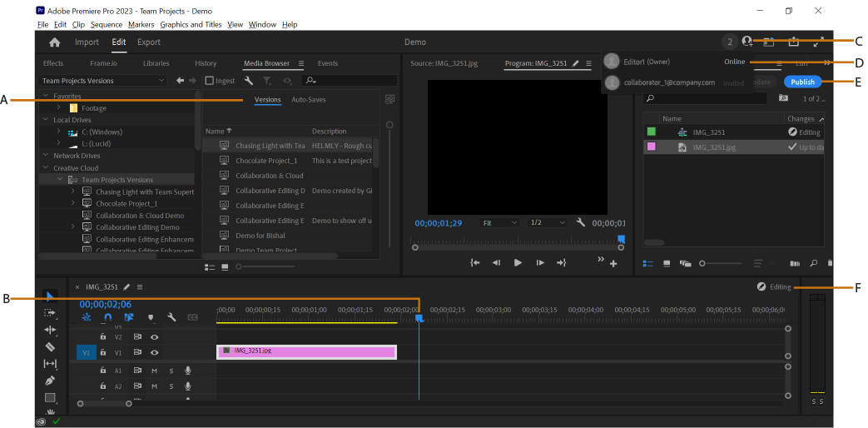Open timeline display settings wrench
The height and width of the screenshot is (428, 868).
(x=171, y=317)
